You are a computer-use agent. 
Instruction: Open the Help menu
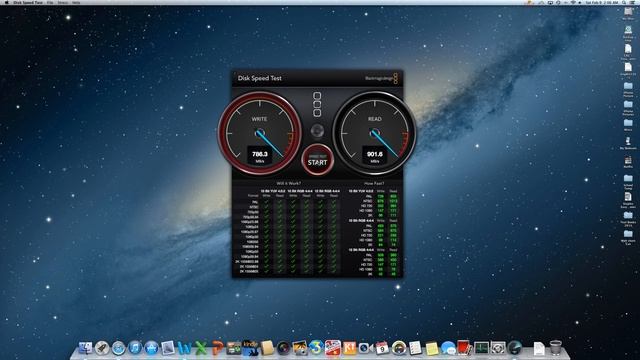pos(76,2)
